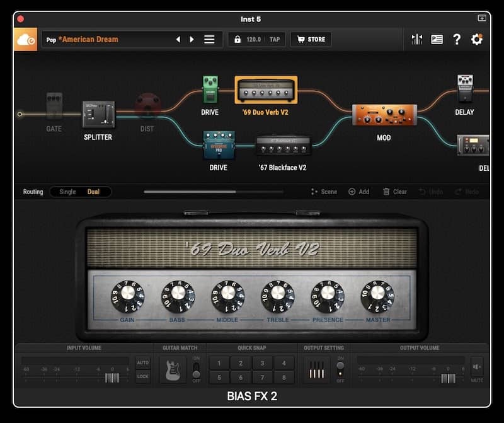Click the greyed Redo button
The image size is (504, 423).
click(467, 192)
